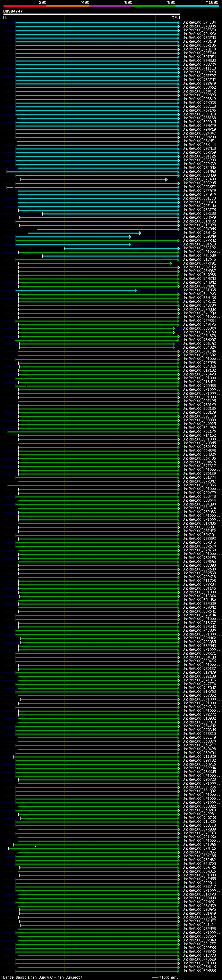Select the UniRef100_Q593N9 label
Image resolution: width=222 pixels, height=980 pixels.
pos(199,237)
